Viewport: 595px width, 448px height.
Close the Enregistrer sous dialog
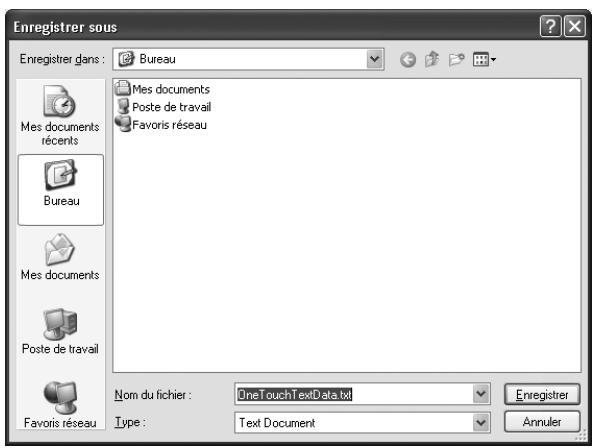(575, 27)
